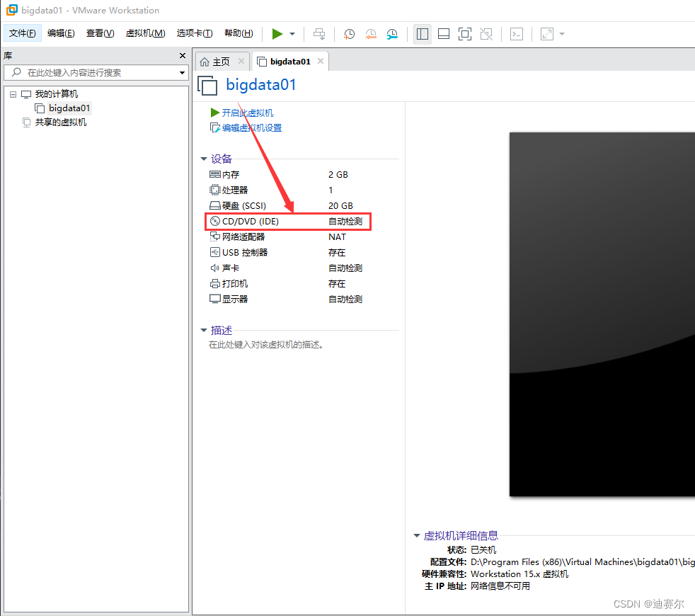Click the green power on play button

277,34
